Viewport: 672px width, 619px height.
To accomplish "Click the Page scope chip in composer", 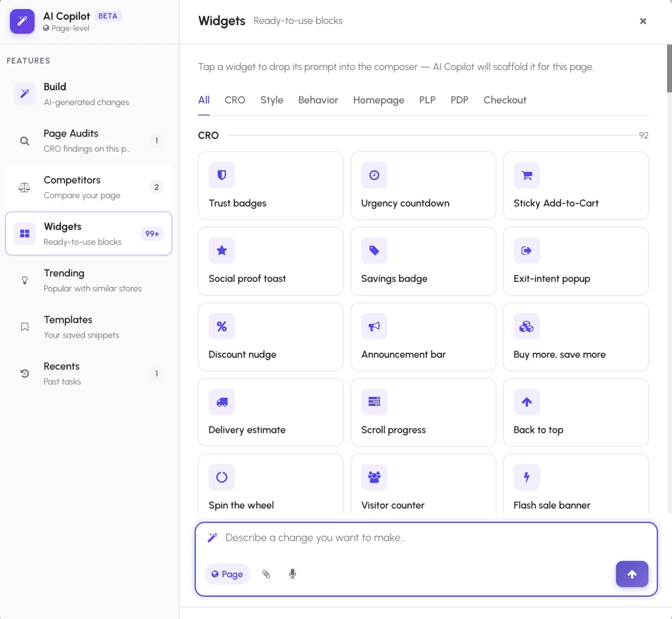I will 227,574.
